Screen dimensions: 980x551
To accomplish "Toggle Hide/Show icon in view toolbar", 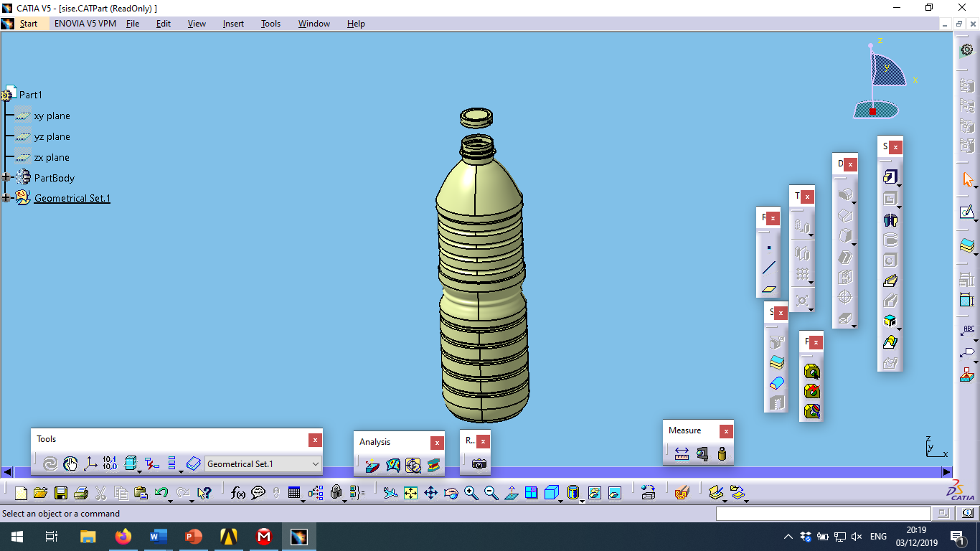I will click(x=595, y=493).
